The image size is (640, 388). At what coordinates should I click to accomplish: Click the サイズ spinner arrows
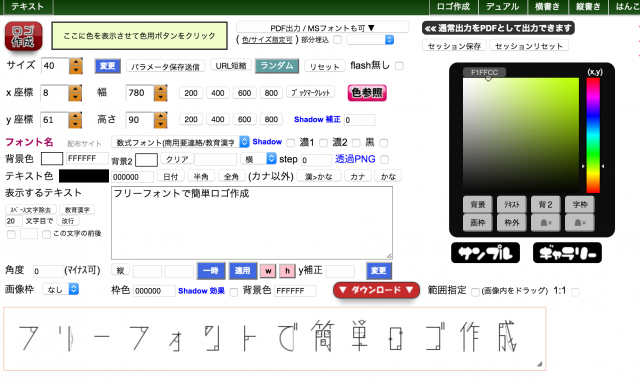[76, 66]
